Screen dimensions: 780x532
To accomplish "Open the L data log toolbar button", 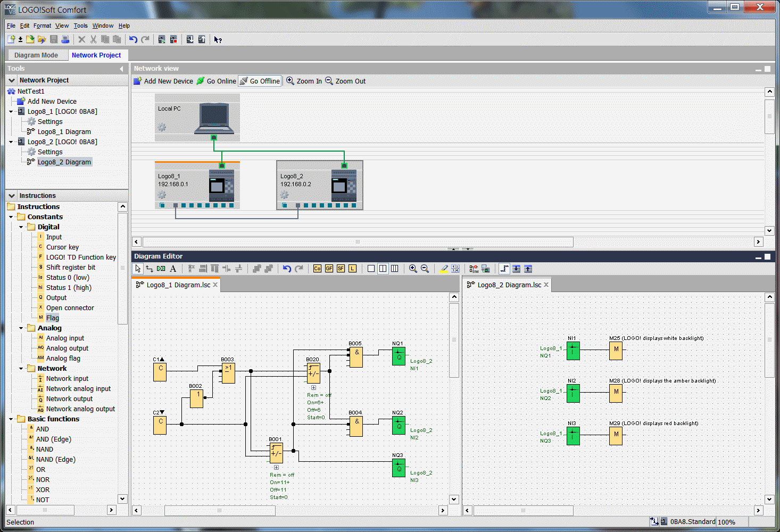I will coord(352,269).
